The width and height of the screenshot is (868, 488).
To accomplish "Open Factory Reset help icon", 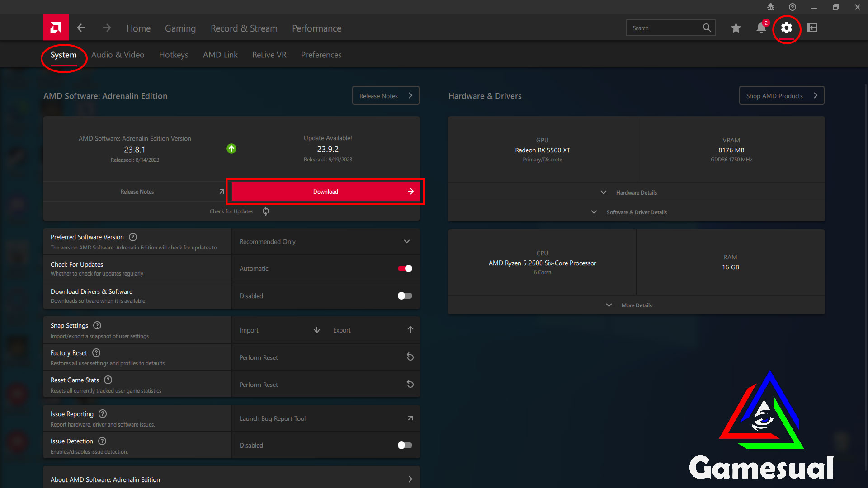I will click(x=96, y=353).
